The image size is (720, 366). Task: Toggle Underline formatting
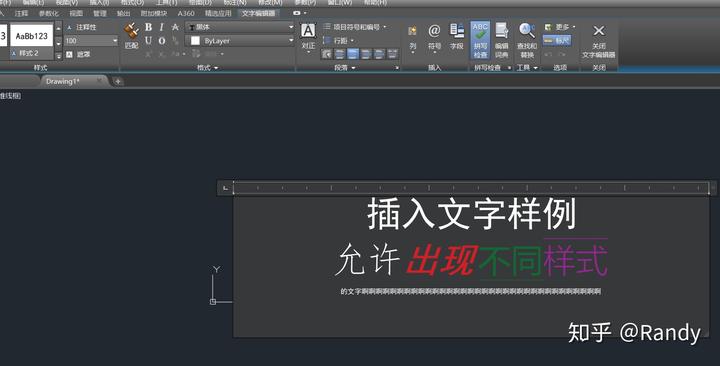(148, 40)
